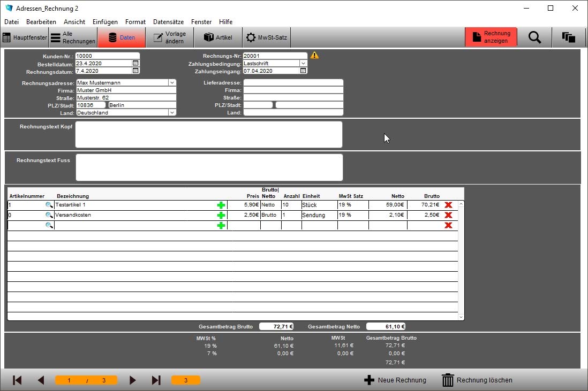Click the magnifier icon in Testartikel 1 row
The width and height of the screenshot is (588, 391).
pos(49,205)
